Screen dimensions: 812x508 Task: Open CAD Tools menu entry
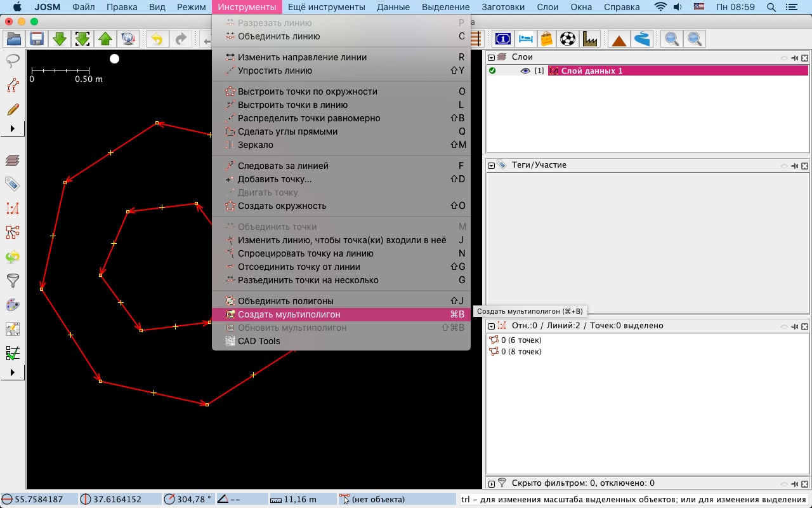[341, 341]
